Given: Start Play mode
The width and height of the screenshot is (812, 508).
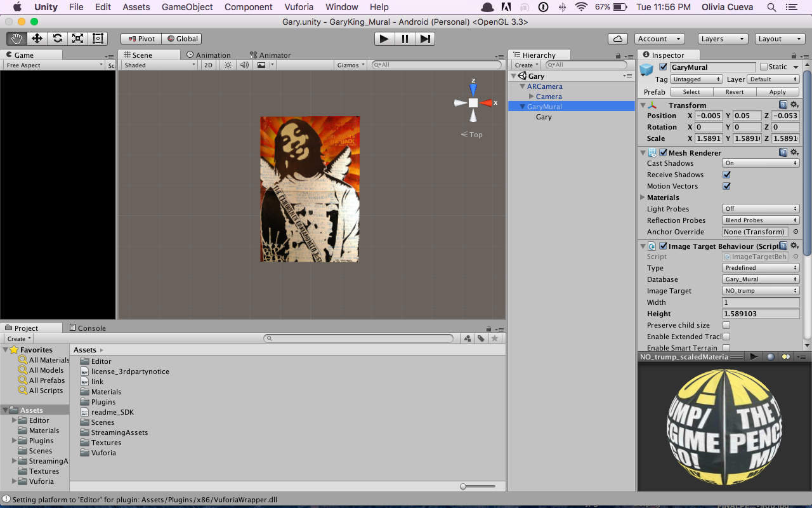Looking at the screenshot, I should click(384, 39).
